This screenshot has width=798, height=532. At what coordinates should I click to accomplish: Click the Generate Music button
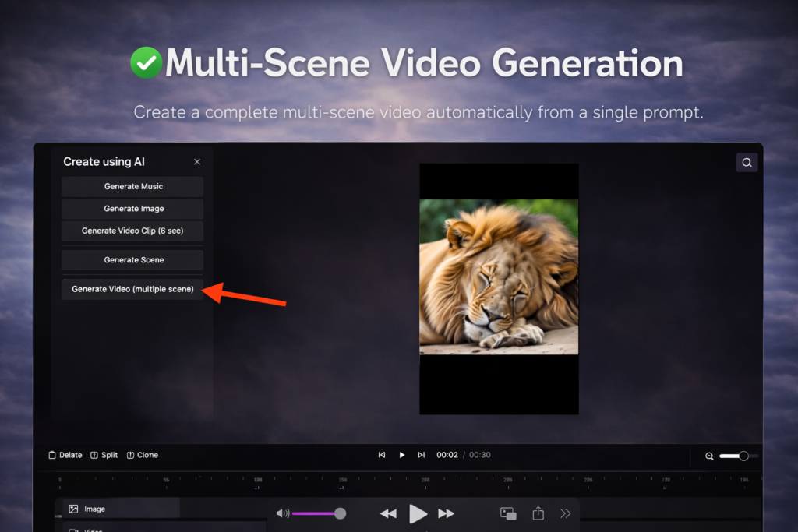pos(132,186)
